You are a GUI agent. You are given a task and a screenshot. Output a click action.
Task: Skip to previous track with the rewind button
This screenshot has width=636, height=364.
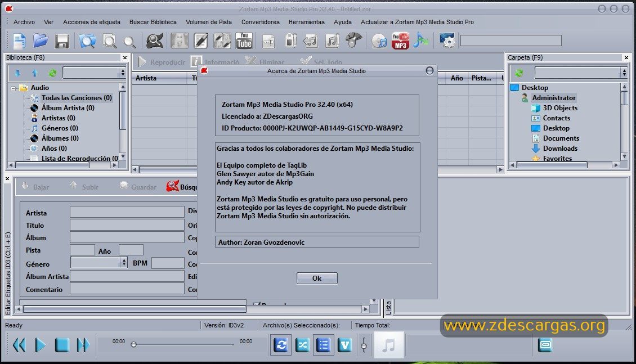point(19,345)
